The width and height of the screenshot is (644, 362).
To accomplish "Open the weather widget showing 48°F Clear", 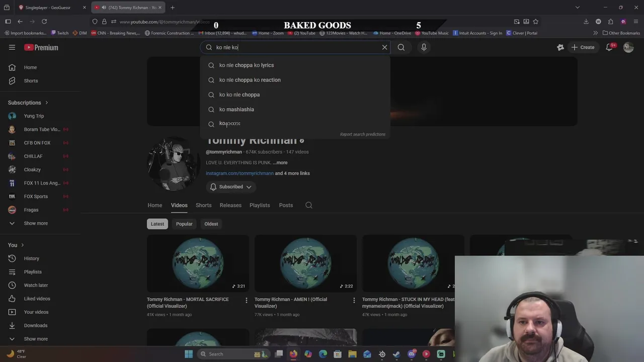I will pyautogui.click(x=16, y=354).
